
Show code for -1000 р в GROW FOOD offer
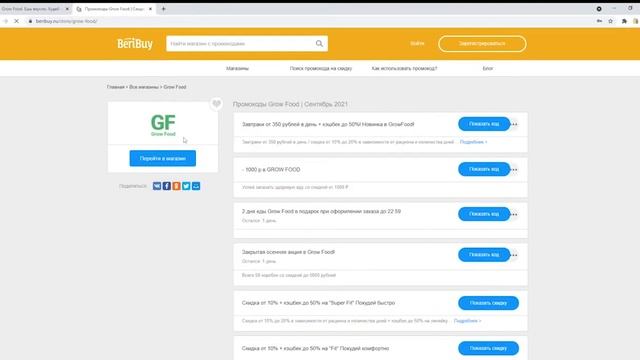484,169
